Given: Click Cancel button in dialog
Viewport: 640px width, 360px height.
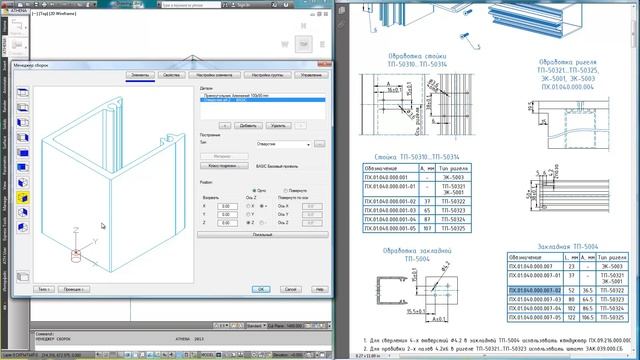Looking at the screenshot, I should click(x=291, y=289).
